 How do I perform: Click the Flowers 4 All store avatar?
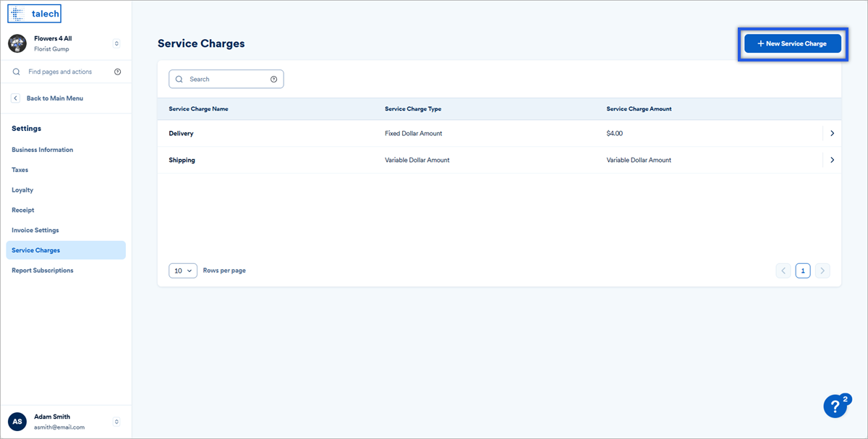[x=17, y=43]
